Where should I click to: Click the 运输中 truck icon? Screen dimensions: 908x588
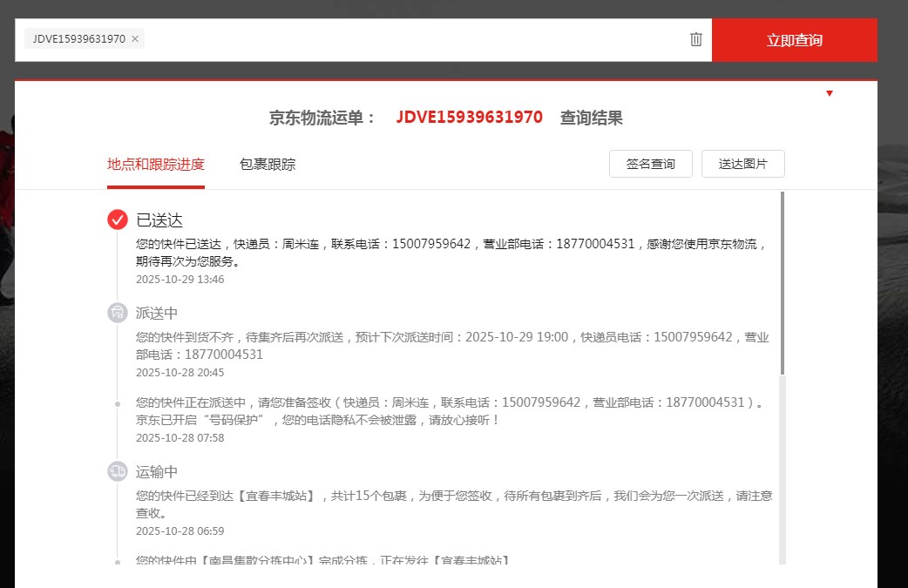click(x=118, y=471)
